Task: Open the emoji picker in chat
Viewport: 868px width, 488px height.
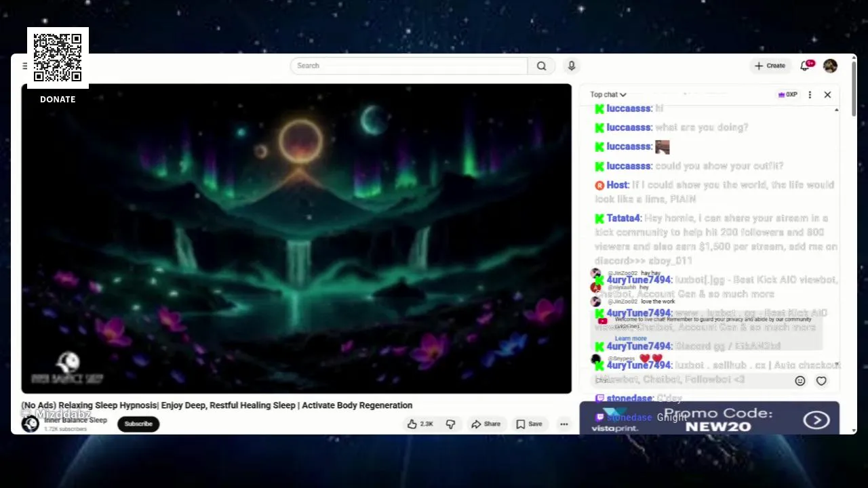Action: click(x=800, y=381)
